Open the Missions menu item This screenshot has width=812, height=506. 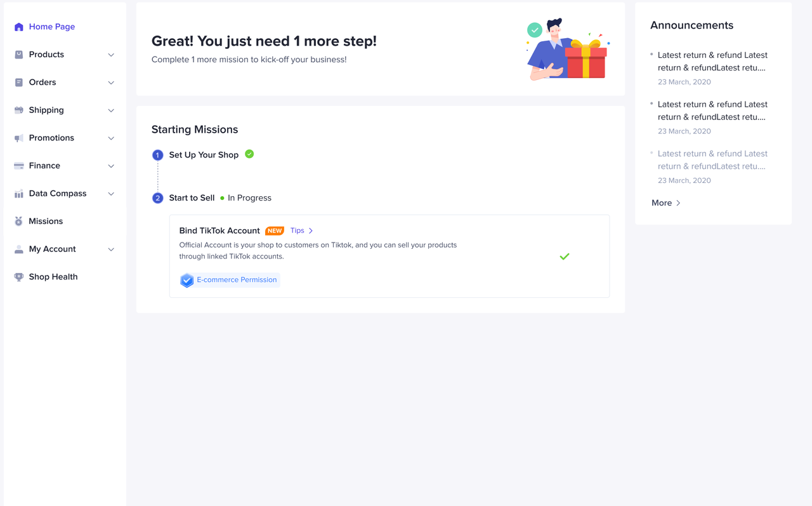pos(46,222)
